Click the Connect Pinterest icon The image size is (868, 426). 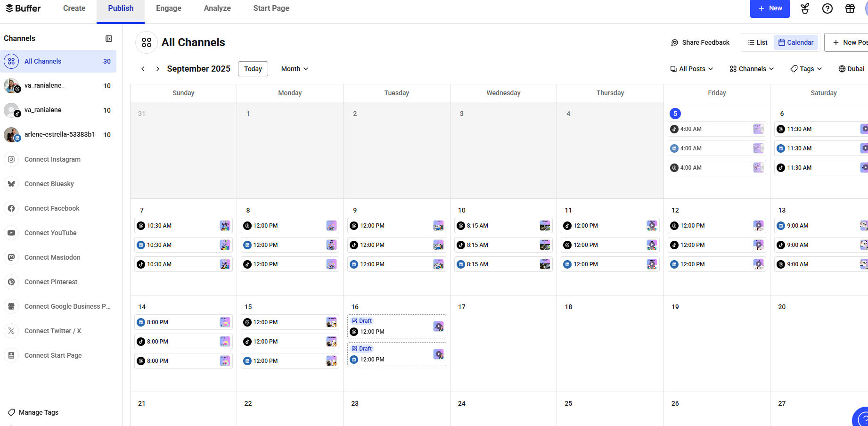(x=11, y=282)
